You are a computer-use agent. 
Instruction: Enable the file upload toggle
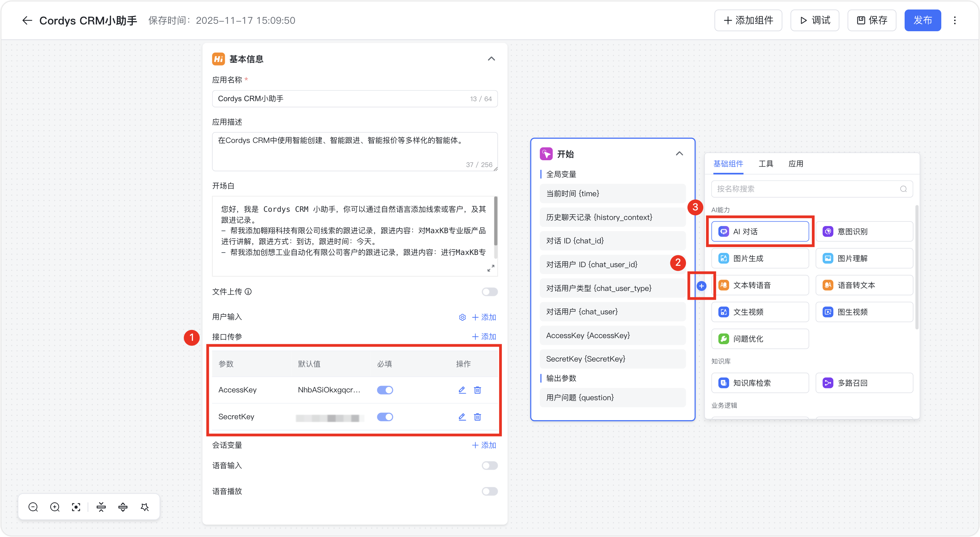pos(490,292)
